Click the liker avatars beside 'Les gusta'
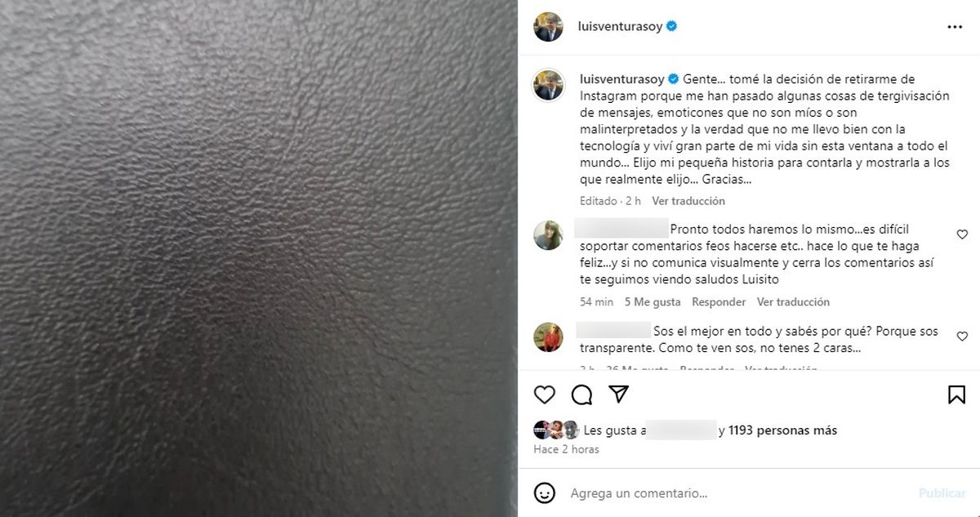 (556, 430)
